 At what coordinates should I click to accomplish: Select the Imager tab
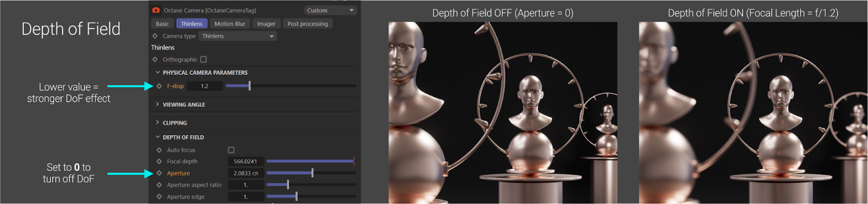tap(266, 24)
